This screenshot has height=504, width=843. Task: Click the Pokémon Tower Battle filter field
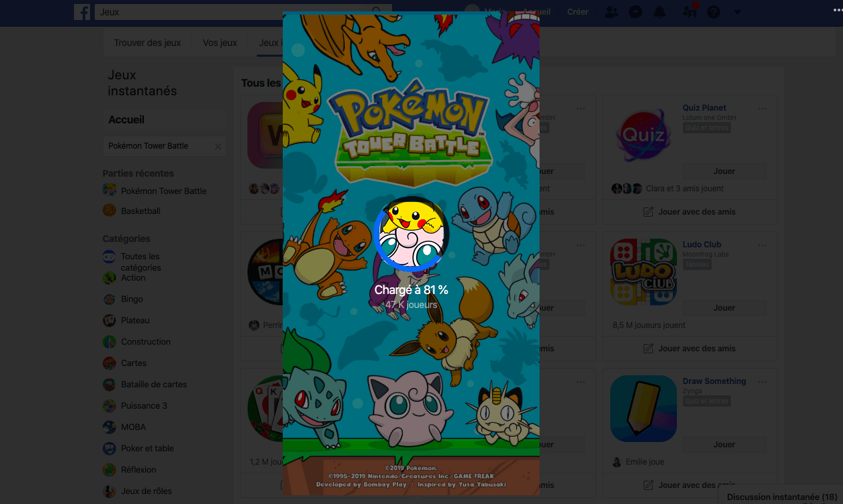164,146
